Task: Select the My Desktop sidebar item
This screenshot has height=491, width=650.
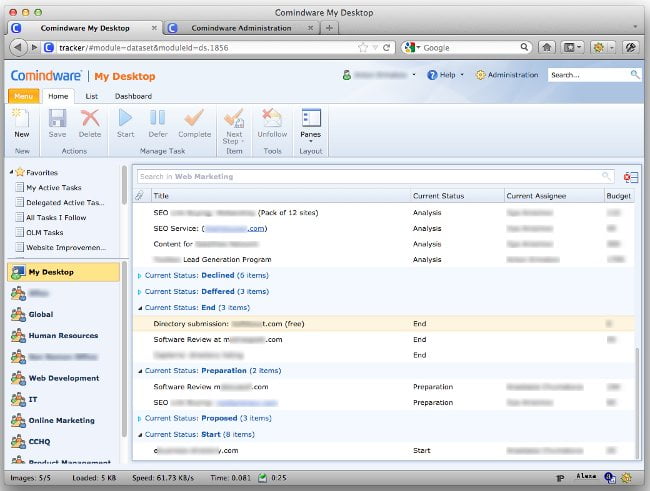Action: point(63,272)
